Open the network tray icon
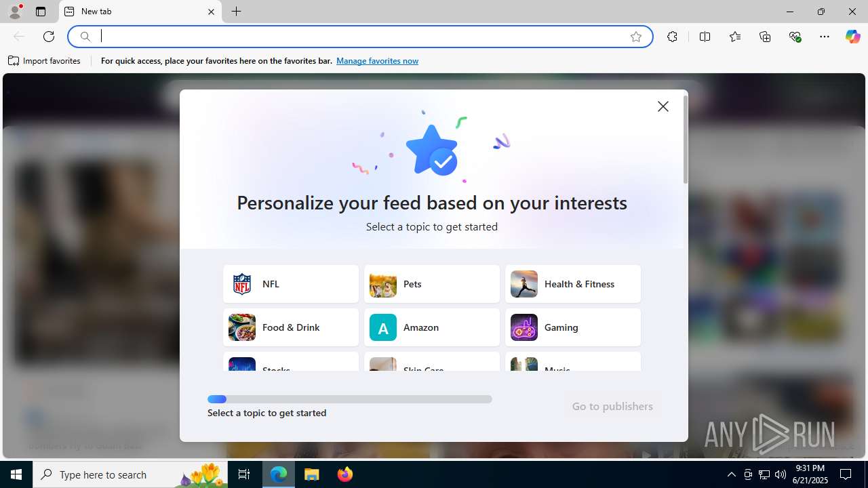This screenshot has height=488, width=868. (x=764, y=474)
